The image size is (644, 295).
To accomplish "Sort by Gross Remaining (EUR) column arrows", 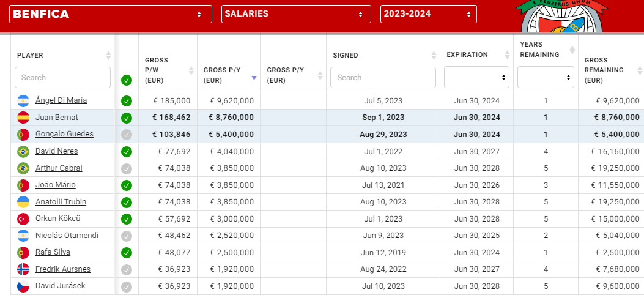I will pos(640,70).
